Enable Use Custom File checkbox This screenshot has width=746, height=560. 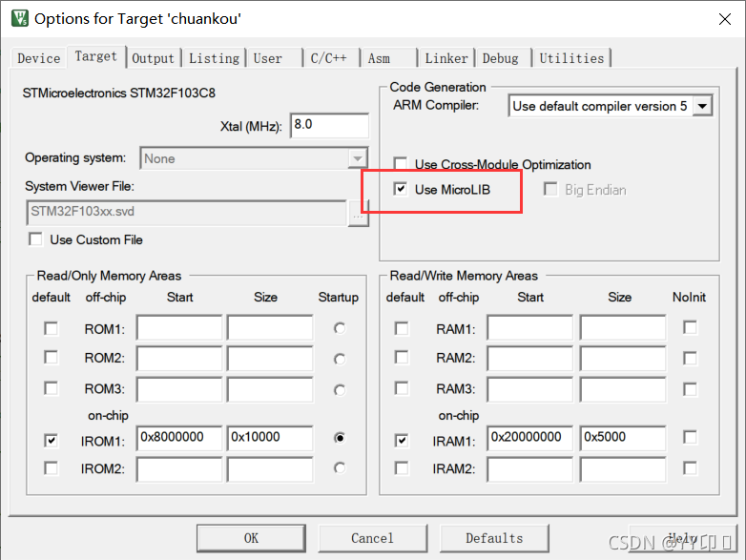35,239
